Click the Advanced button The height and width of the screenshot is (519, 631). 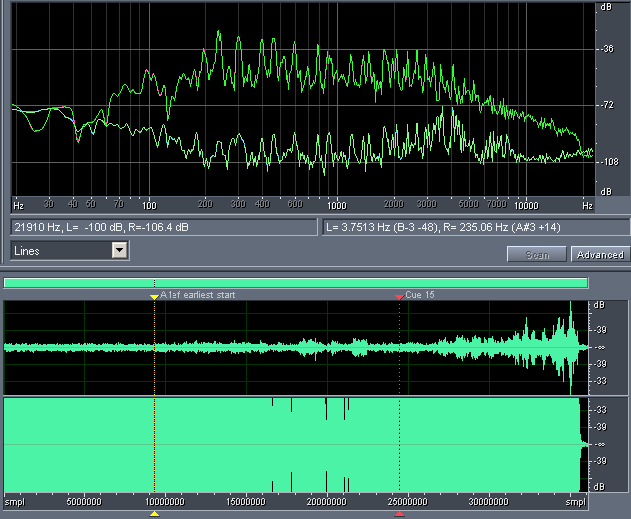point(600,255)
